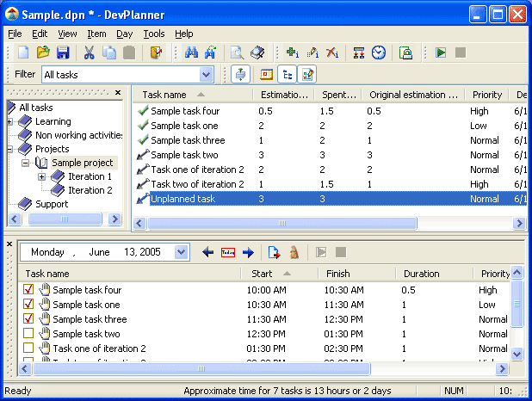The image size is (532, 401).
Task: Stop task timer with gray square icon
Action: [460, 52]
